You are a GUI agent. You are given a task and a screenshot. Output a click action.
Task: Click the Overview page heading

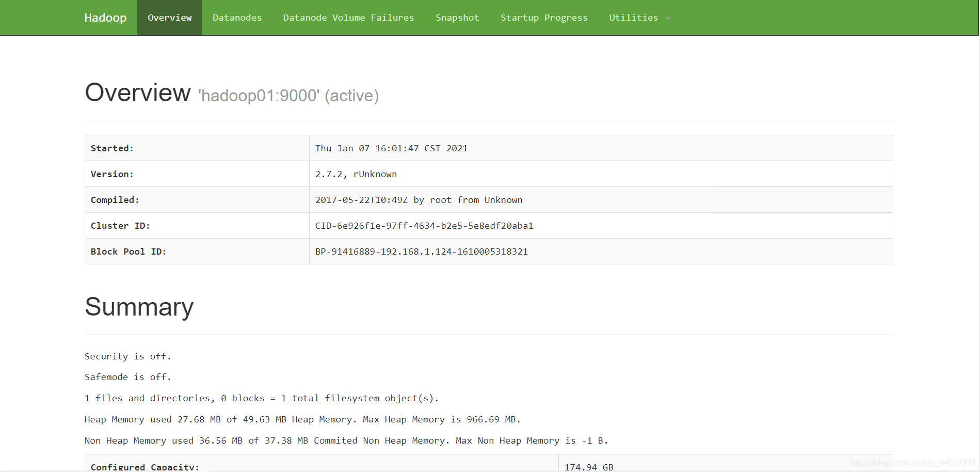(138, 92)
